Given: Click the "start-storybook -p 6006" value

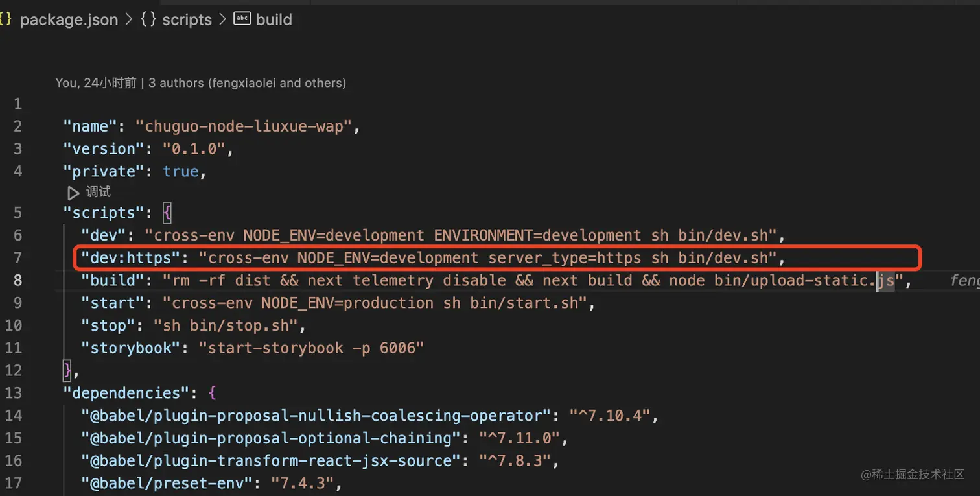Looking at the screenshot, I should point(311,348).
